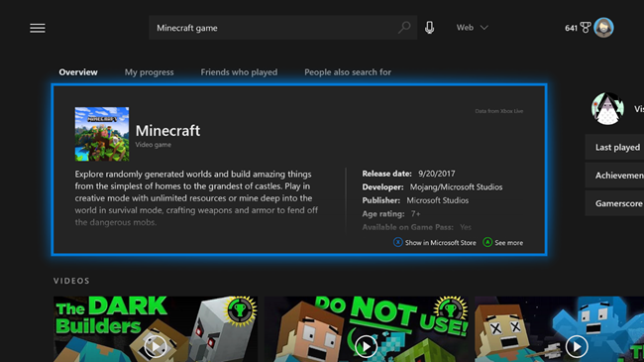Click the 641 points counter
644x362 pixels.
coord(571,28)
